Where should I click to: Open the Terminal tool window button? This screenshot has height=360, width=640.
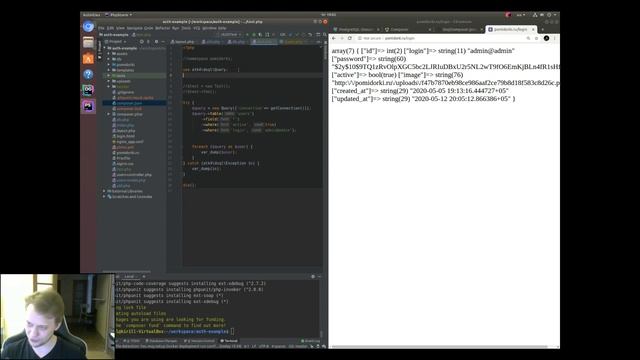tap(229, 341)
